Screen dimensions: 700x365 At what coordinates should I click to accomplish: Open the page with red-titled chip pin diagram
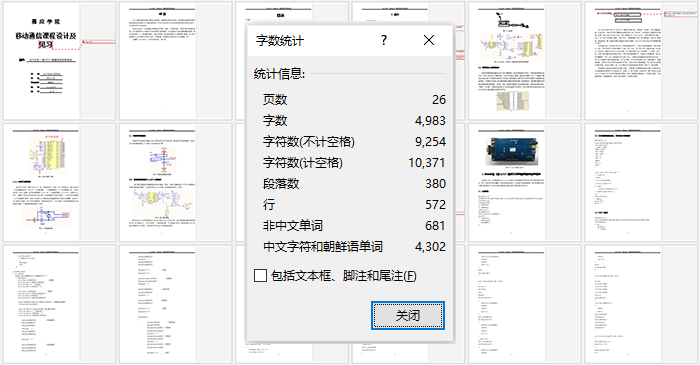[x=59, y=182]
